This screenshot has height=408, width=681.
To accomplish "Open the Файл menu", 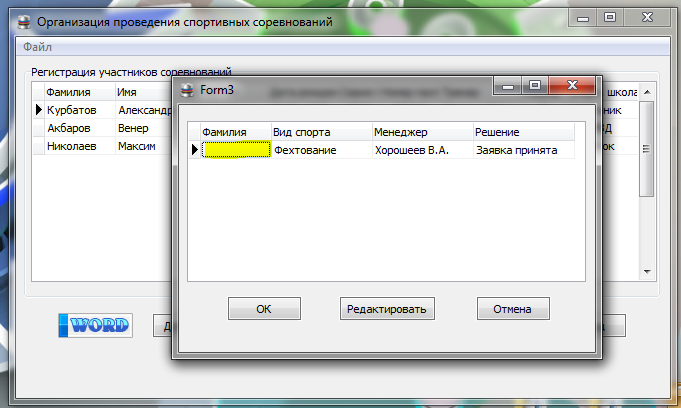I will [37, 47].
